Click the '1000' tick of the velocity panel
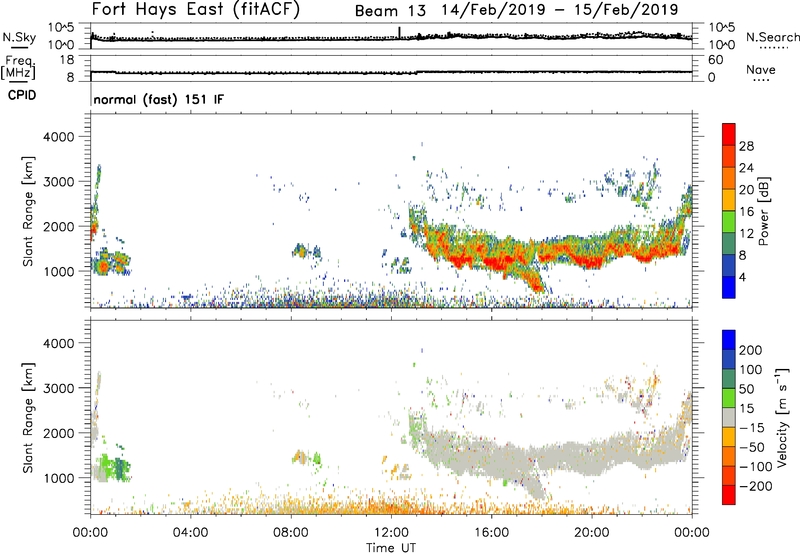The height and width of the screenshot is (554, 800). tap(58, 478)
